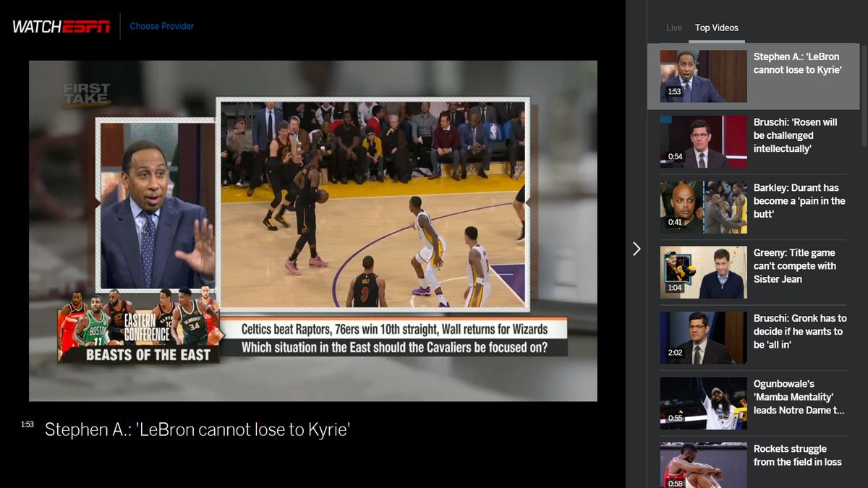Open Bruschi Rosen video thumbnail

coord(704,142)
